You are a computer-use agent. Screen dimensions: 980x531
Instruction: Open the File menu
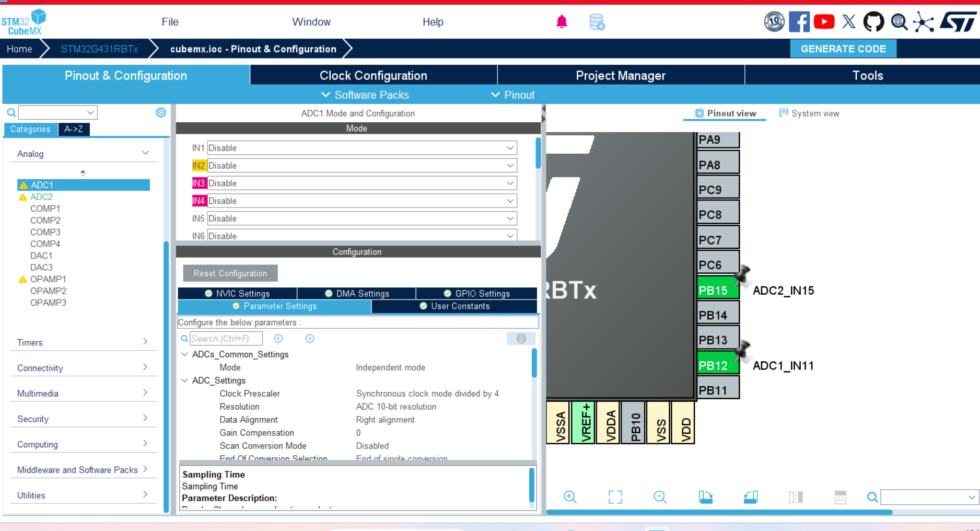[170, 22]
